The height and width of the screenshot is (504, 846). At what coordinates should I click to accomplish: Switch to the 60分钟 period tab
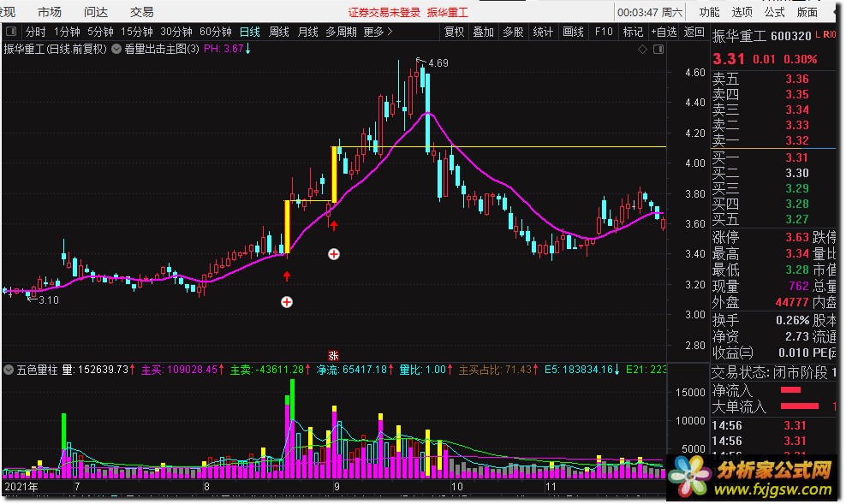[x=216, y=32]
